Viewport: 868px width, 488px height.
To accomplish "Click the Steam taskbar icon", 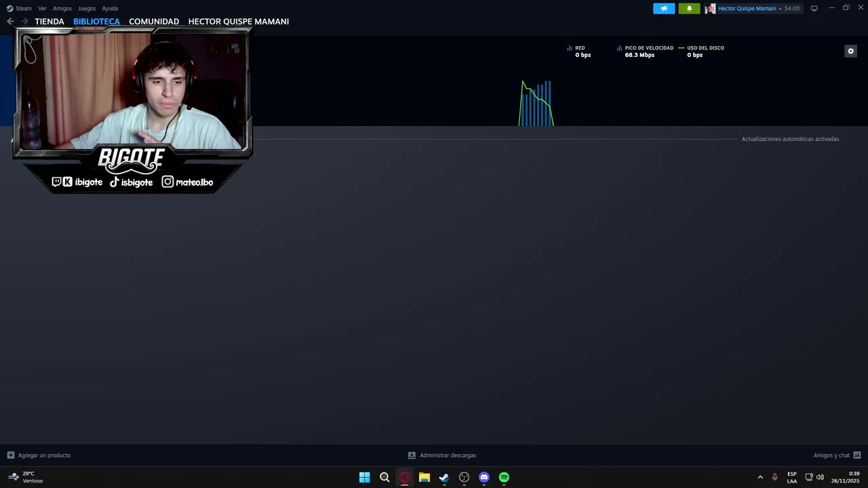I will pyautogui.click(x=444, y=477).
